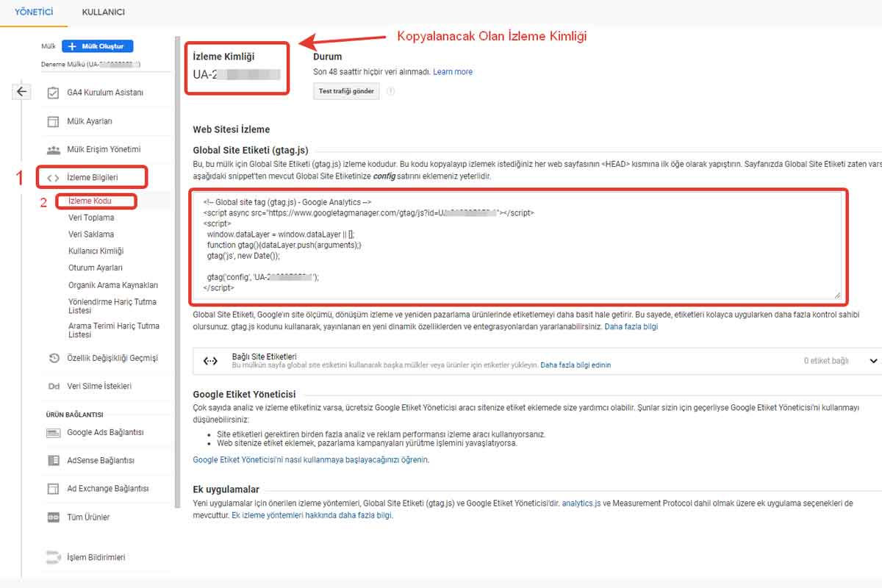Click the back arrow icon in sidebar
This screenshot has height=588, width=882.
22,92
